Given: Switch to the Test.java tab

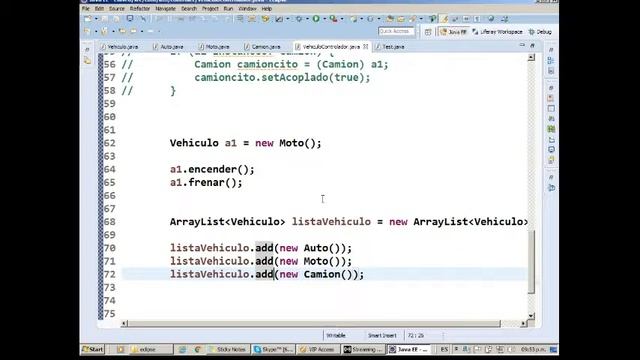Looking at the screenshot, I should pyautogui.click(x=390, y=47).
